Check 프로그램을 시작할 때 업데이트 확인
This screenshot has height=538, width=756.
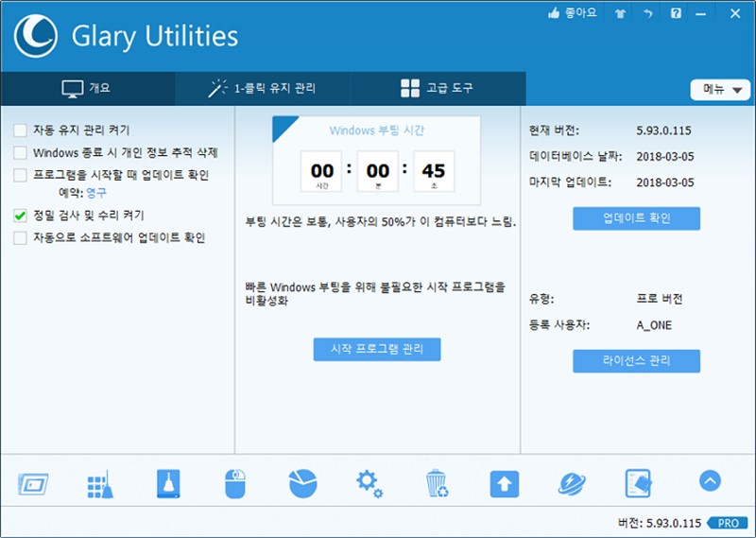[20, 175]
